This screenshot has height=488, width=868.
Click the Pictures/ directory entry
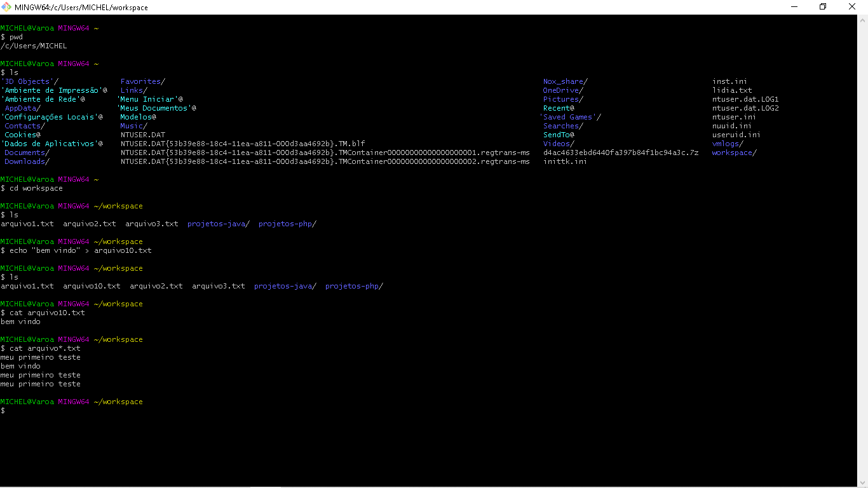[x=563, y=99]
